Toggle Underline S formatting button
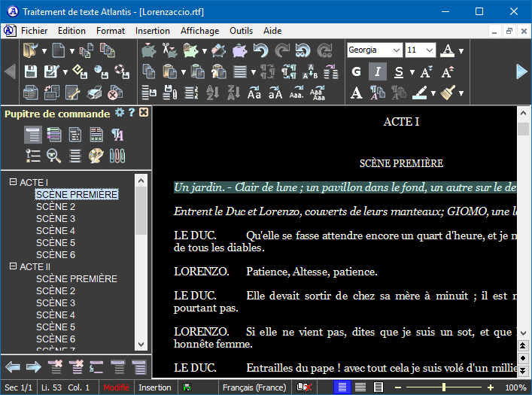Image resolution: width=532 pixels, height=395 pixels. pos(399,71)
